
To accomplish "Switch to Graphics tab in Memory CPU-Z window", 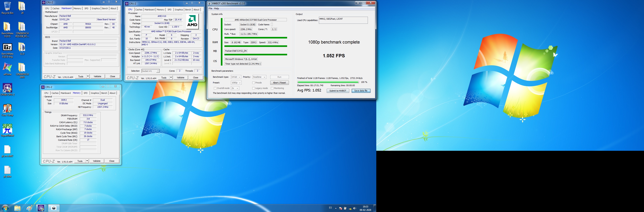I will pyautogui.click(x=95, y=93).
